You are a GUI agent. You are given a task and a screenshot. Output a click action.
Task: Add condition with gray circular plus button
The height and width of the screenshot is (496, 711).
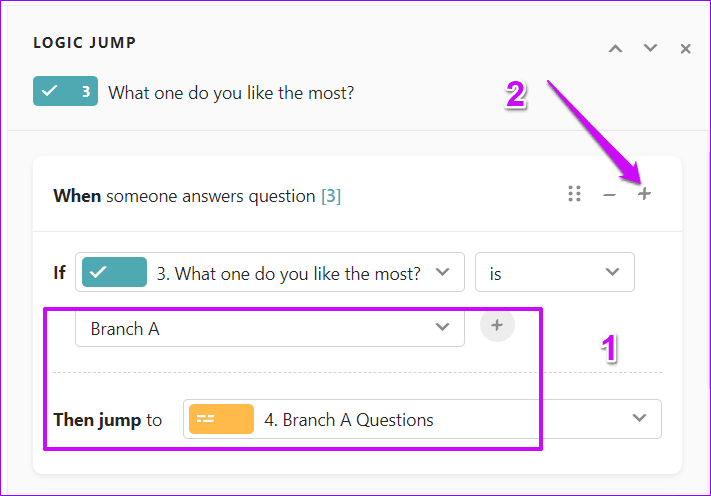(497, 326)
